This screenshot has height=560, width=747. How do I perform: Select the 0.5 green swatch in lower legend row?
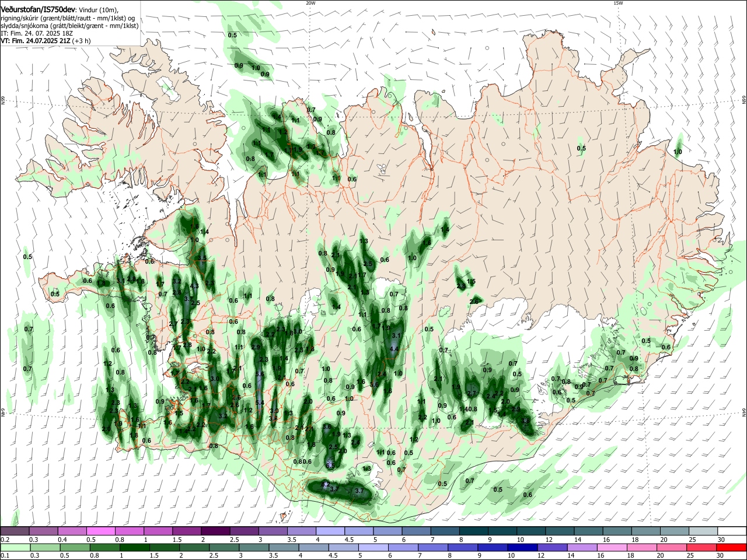(75, 547)
